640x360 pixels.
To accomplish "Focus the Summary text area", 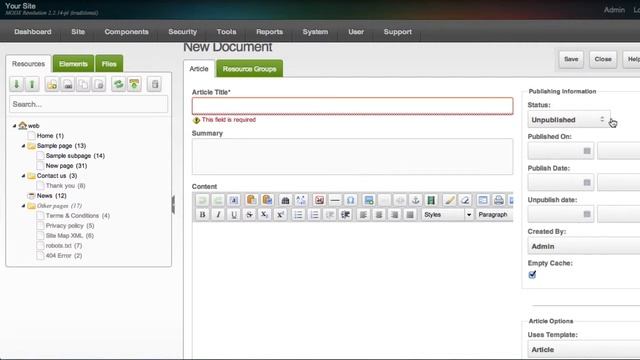I will point(353,157).
